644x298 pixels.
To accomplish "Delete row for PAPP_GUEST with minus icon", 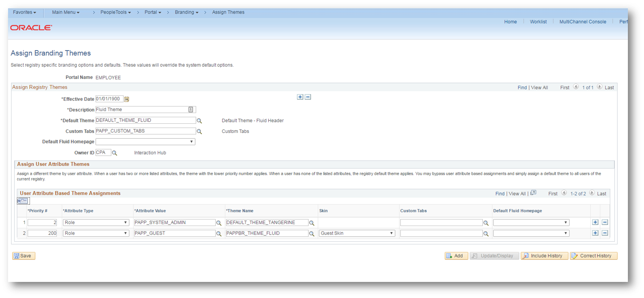I will (605, 233).
